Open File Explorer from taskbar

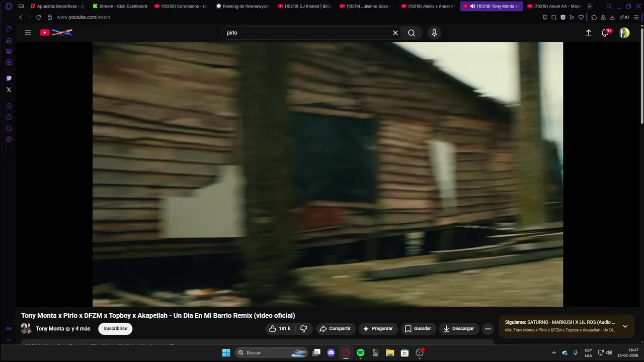coord(390,353)
